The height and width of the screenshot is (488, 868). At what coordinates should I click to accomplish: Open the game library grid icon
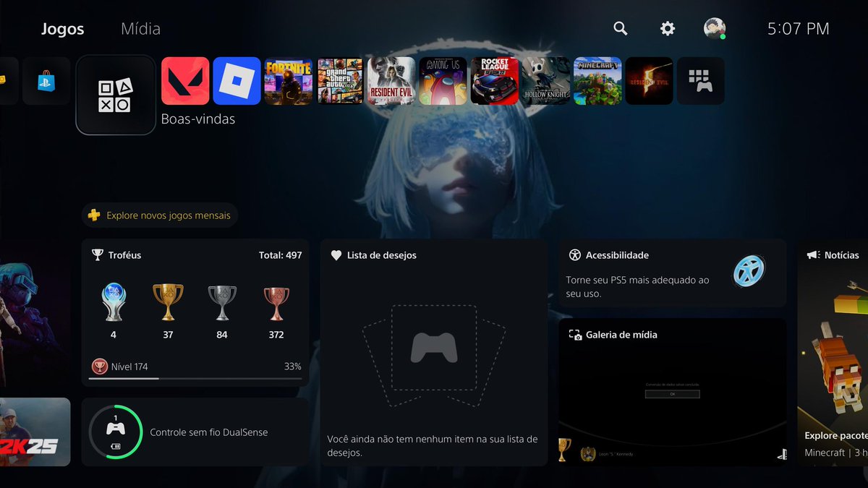(700, 81)
